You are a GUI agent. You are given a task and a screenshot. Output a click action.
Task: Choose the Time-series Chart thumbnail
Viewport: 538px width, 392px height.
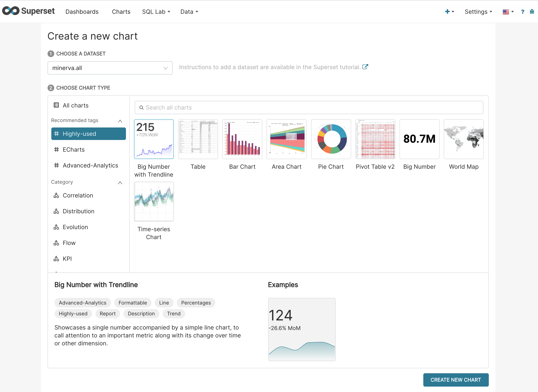[x=154, y=202]
